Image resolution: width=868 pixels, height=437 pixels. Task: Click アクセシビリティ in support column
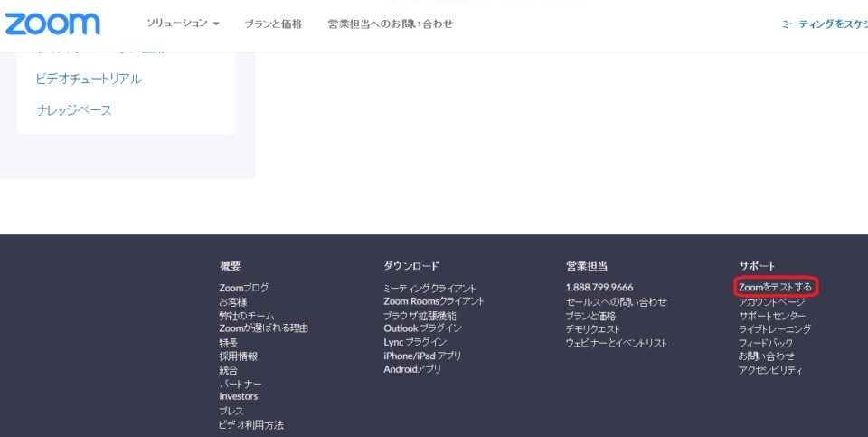point(770,370)
